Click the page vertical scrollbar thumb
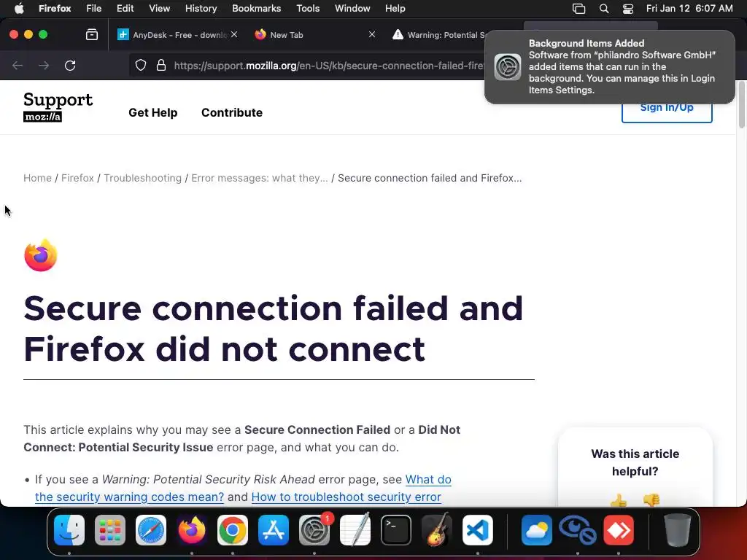747x560 pixels. [x=741, y=104]
